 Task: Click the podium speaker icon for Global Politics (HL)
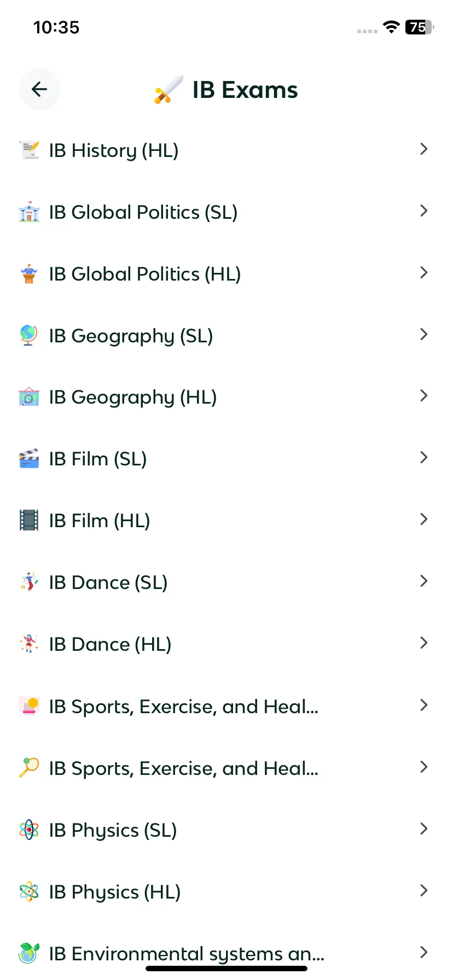(x=29, y=273)
